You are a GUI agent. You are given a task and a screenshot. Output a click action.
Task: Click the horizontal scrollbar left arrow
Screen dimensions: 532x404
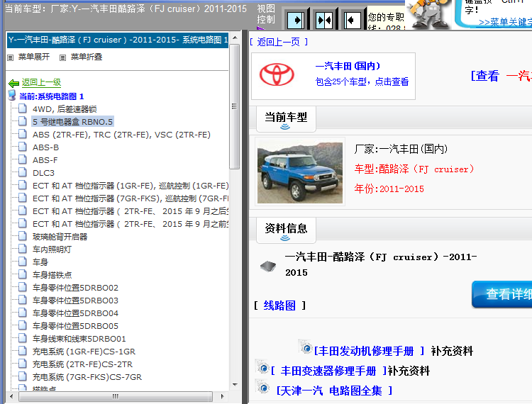(12, 396)
